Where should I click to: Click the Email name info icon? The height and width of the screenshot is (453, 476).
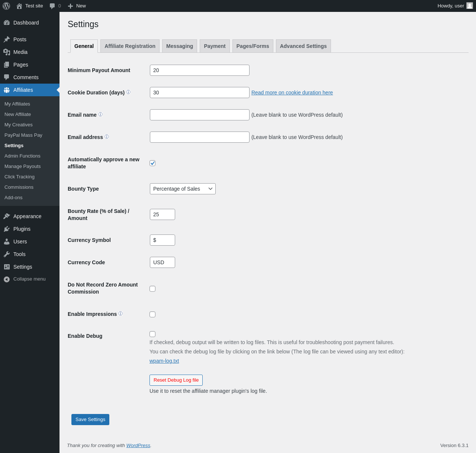[x=100, y=114]
